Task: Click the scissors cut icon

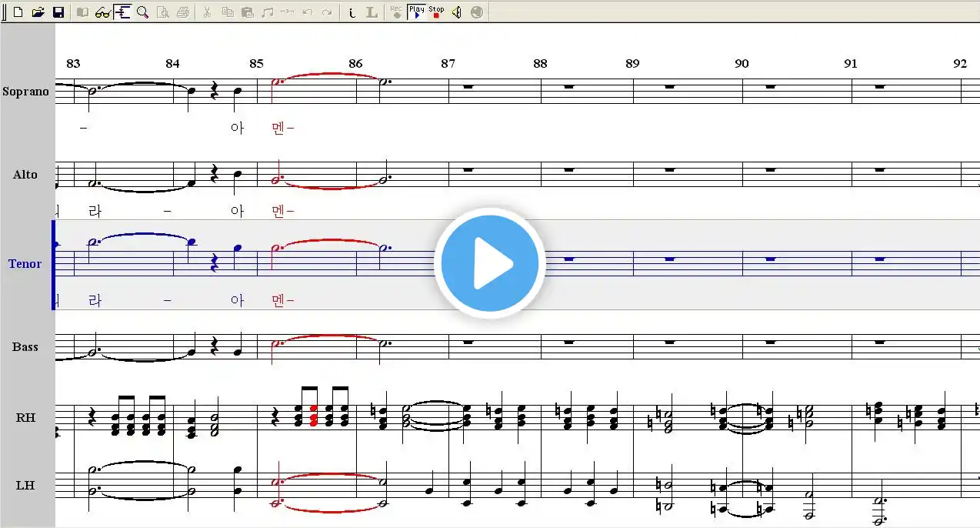Action: 207,12
